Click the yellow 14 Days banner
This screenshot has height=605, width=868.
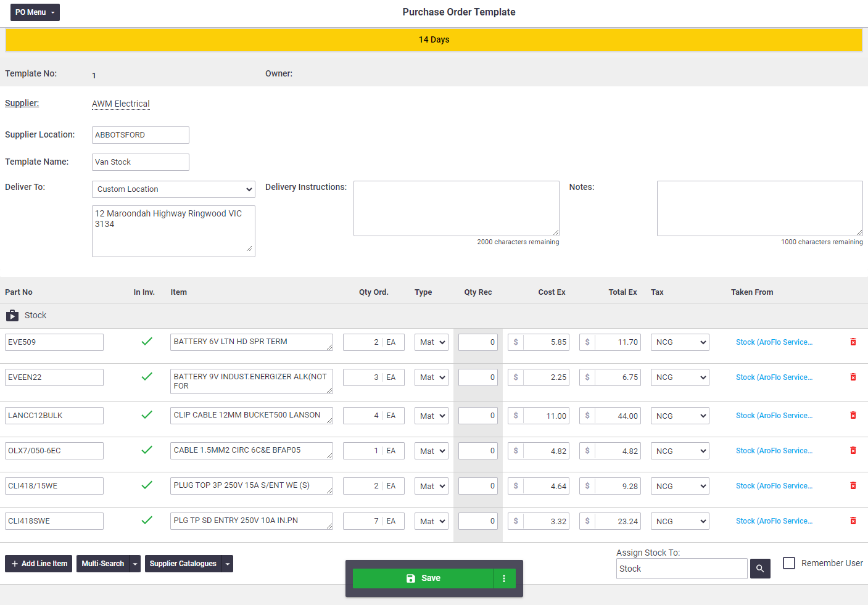pyautogui.click(x=434, y=40)
